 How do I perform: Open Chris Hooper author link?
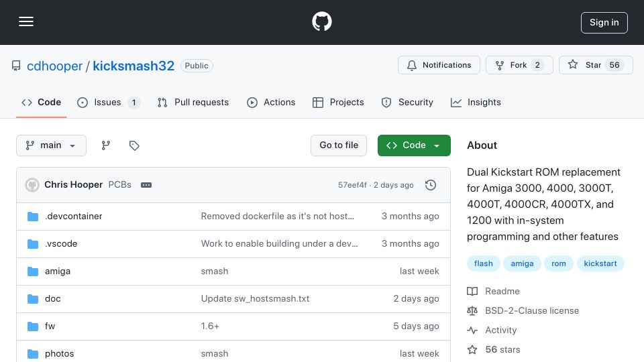point(74,185)
